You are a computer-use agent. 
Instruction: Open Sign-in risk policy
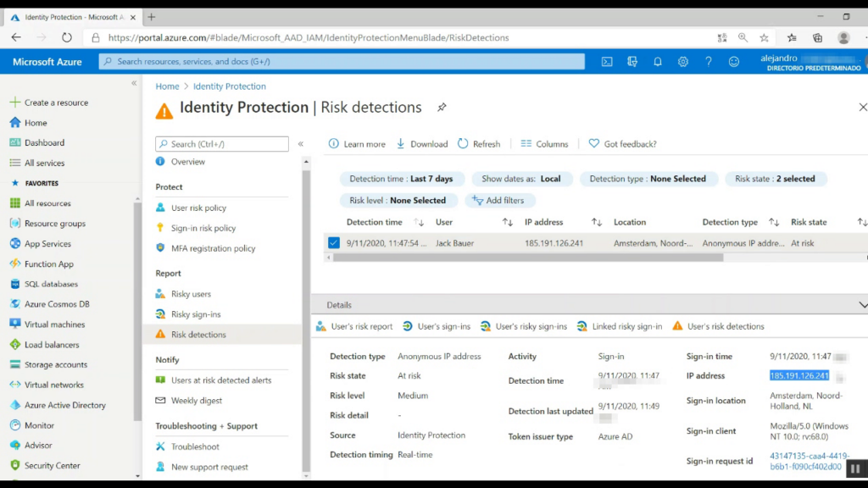point(203,228)
